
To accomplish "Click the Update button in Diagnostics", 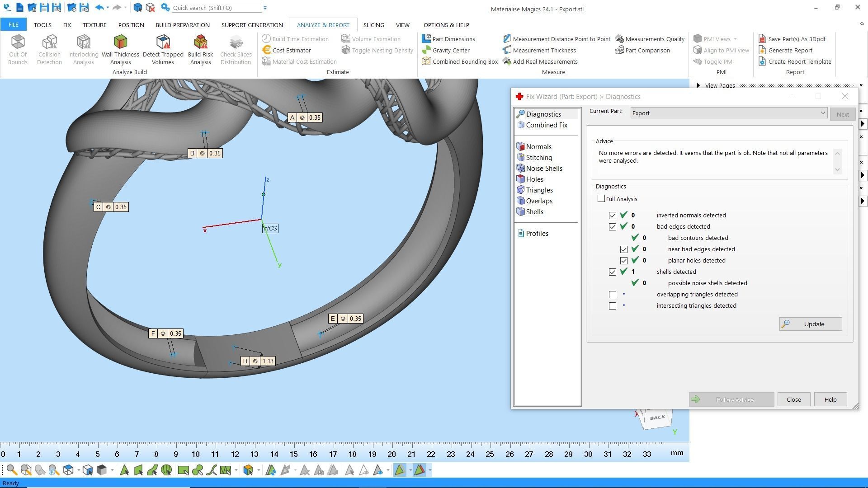I will [811, 324].
